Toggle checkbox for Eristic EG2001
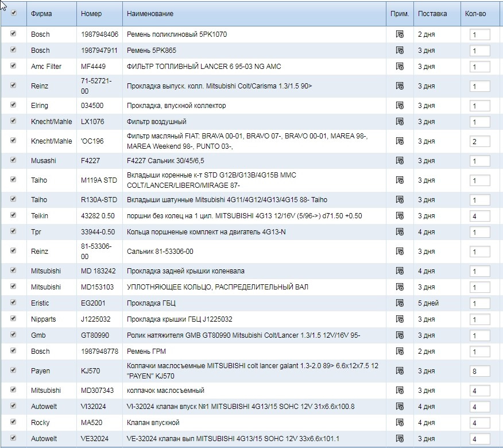Image resolution: width=503 pixels, height=448 pixels. point(13,302)
